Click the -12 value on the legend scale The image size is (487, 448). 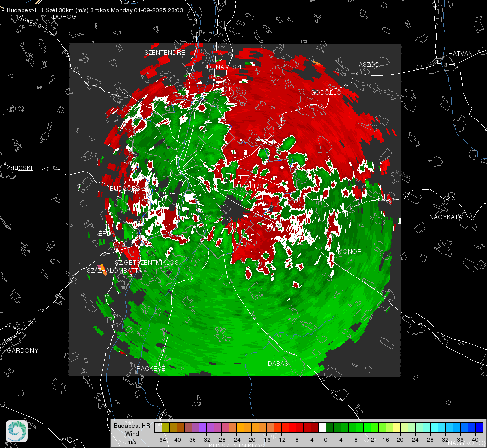click(x=281, y=440)
